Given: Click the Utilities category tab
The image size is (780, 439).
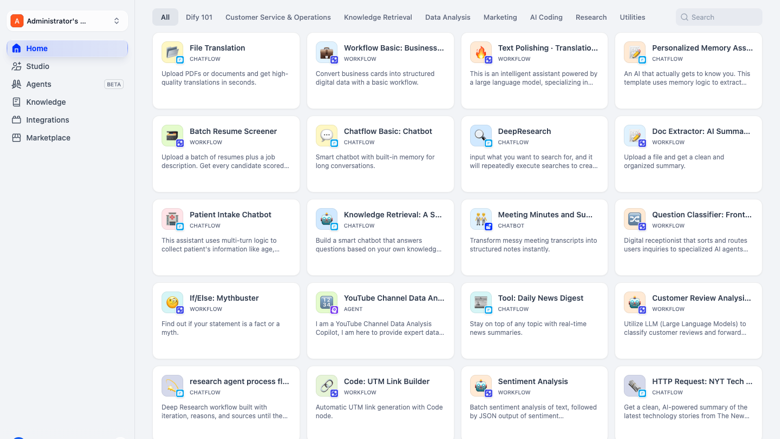Looking at the screenshot, I should [x=632, y=17].
